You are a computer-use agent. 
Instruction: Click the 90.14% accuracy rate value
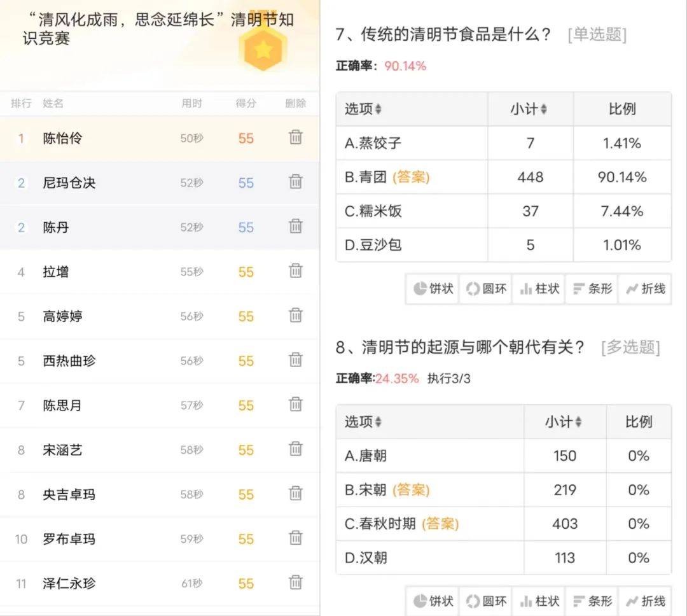(x=405, y=66)
